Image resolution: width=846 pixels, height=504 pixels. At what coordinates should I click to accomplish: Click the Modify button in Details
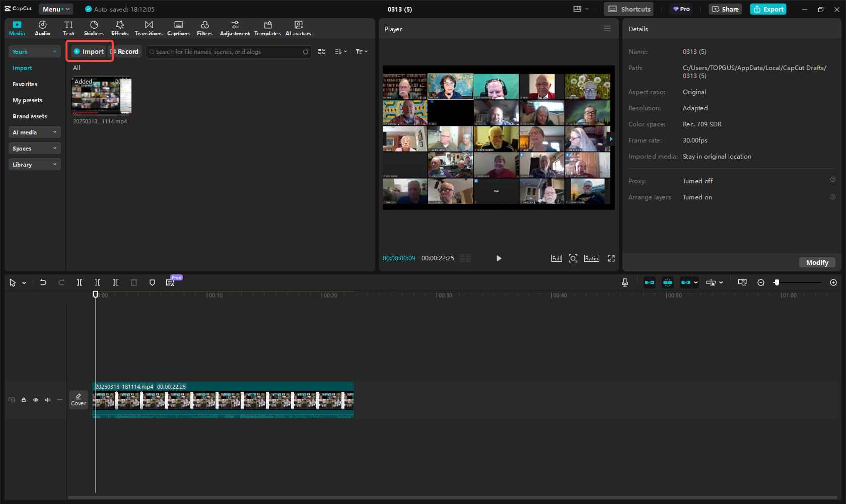pyautogui.click(x=817, y=262)
